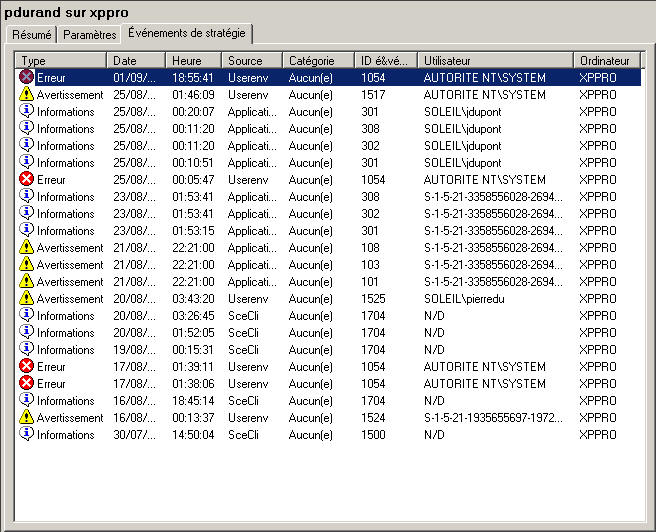Sort events by the Type column header

[x=60, y=61]
